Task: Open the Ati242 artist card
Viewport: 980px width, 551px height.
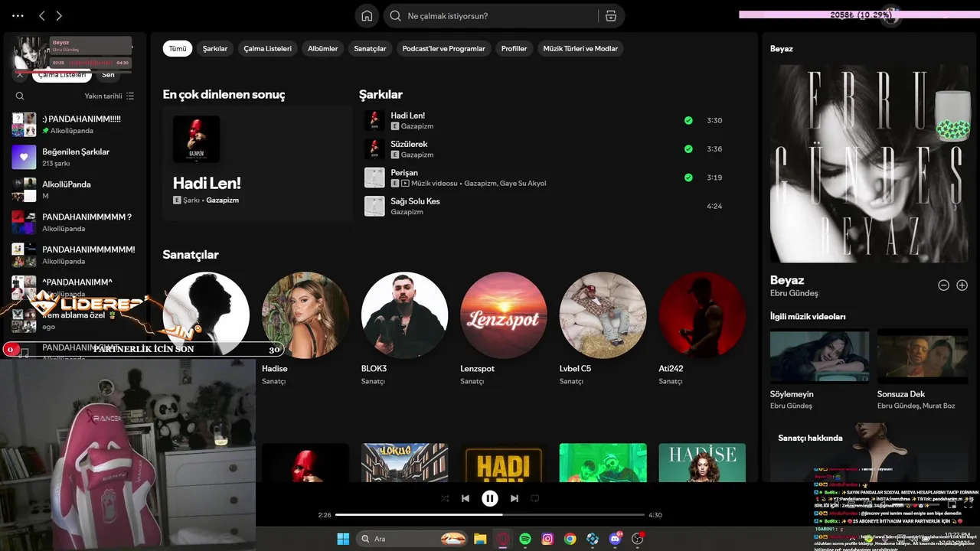Action: (x=702, y=329)
